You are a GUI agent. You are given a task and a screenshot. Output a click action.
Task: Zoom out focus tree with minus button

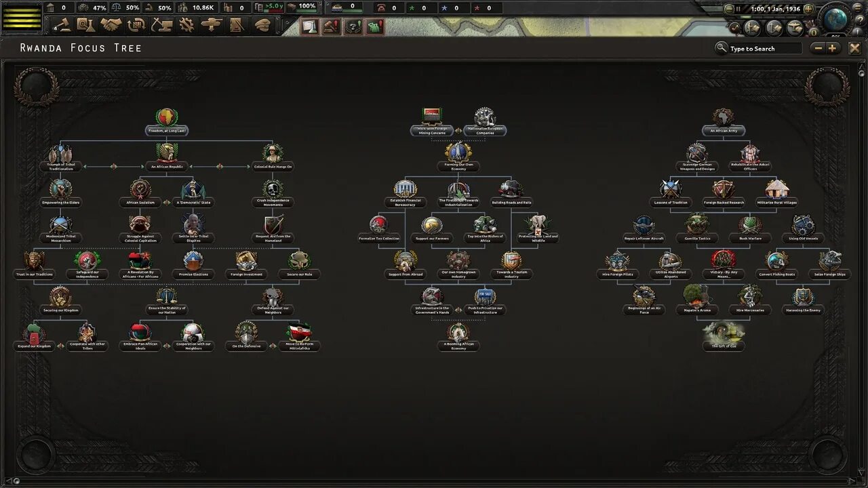818,48
